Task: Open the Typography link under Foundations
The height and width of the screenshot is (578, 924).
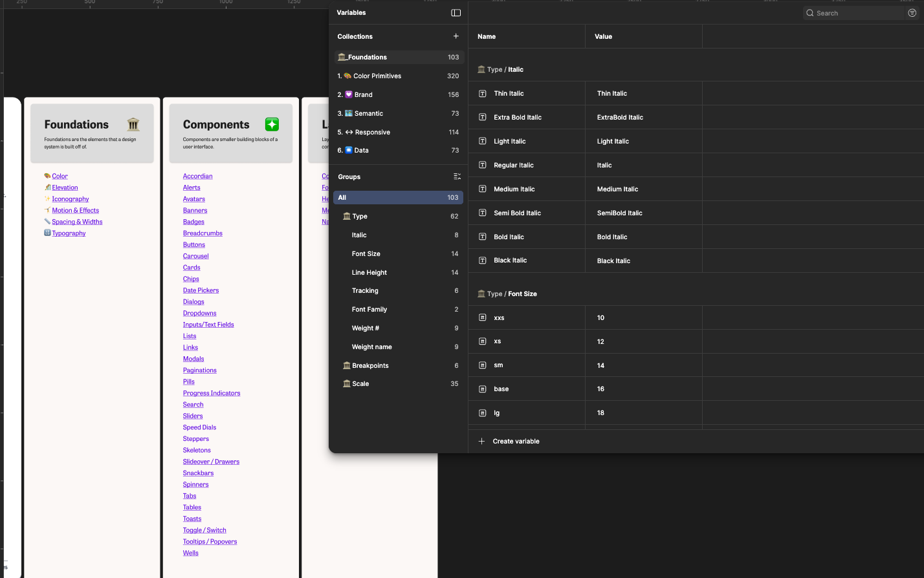Action: 68,233
